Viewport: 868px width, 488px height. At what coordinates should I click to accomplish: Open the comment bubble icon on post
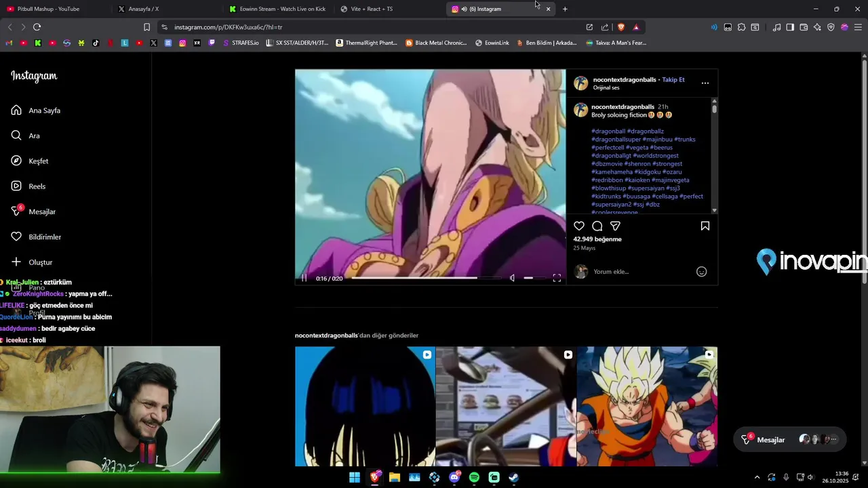tap(597, 226)
